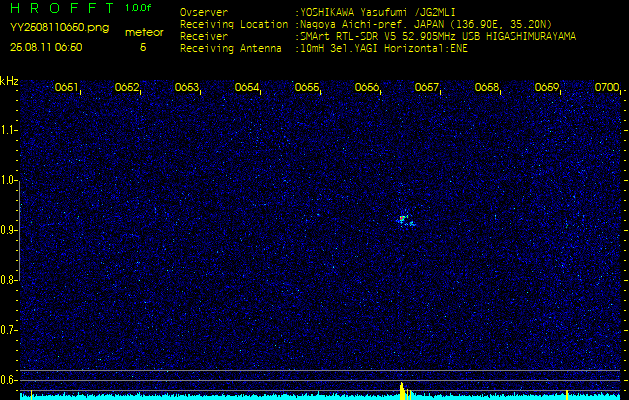Click the 'meteor' count label

coord(144,32)
